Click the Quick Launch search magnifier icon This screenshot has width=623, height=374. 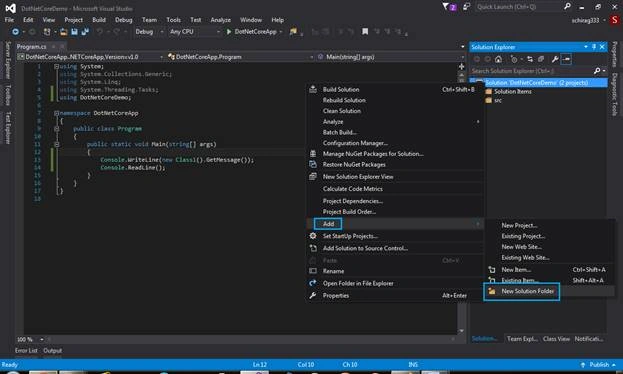(567, 6)
